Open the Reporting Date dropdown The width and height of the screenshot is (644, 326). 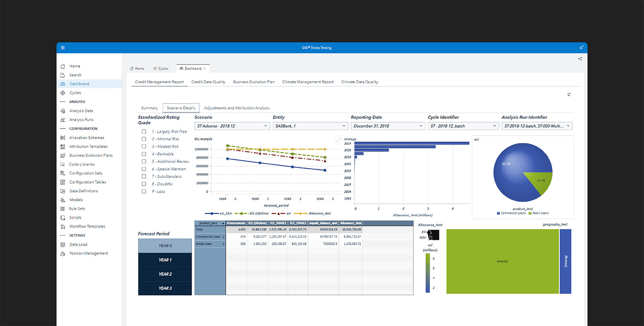point(388,126)
